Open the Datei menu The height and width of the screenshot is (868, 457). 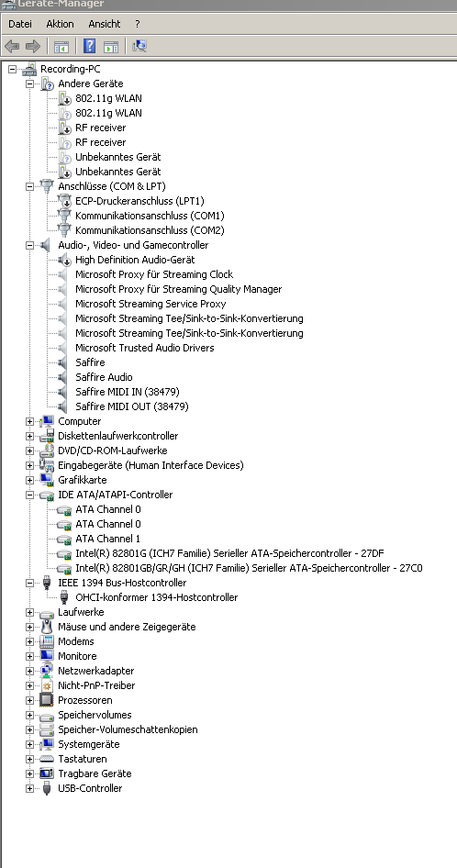click(20, 24)
